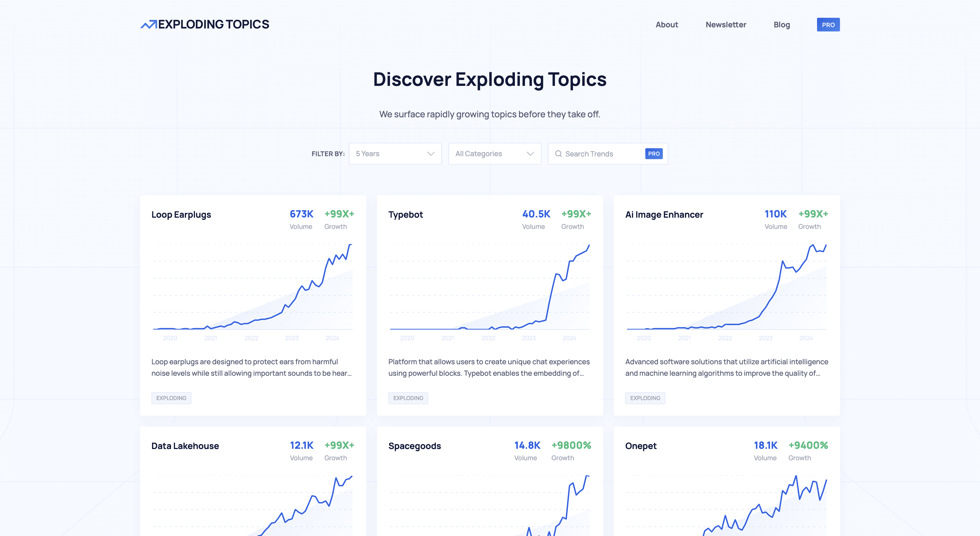Click EXPLODING tag on Loop Earplugs card

click(x=171, y=398)
